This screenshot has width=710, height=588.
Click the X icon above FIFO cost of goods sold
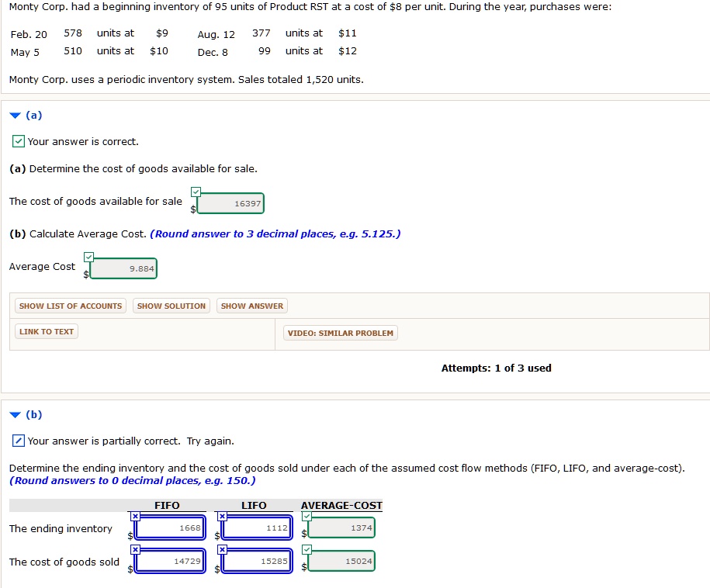136,548
